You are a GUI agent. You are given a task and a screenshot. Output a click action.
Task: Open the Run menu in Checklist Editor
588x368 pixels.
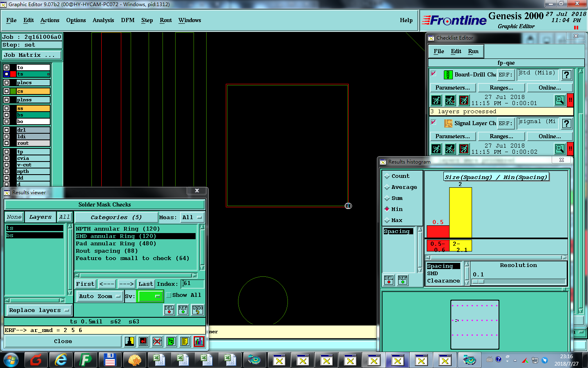click(x=473, y=52)
